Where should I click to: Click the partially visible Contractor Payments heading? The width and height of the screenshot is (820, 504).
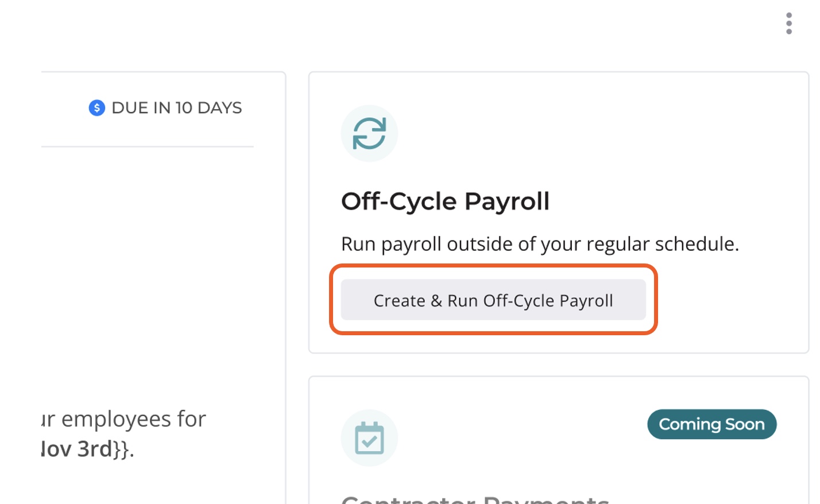(x=475, y=499)
